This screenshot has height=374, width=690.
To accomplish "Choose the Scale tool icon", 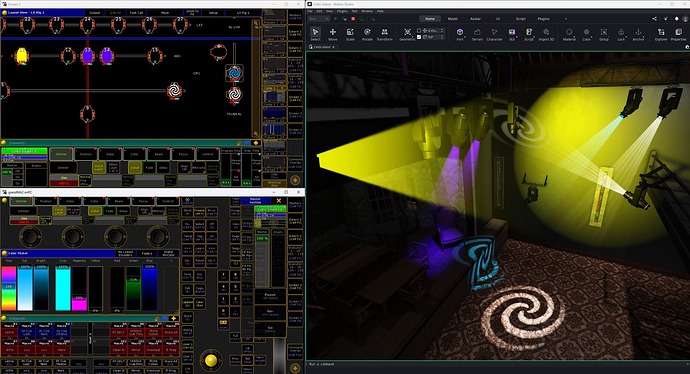I will tap(350, 33).
